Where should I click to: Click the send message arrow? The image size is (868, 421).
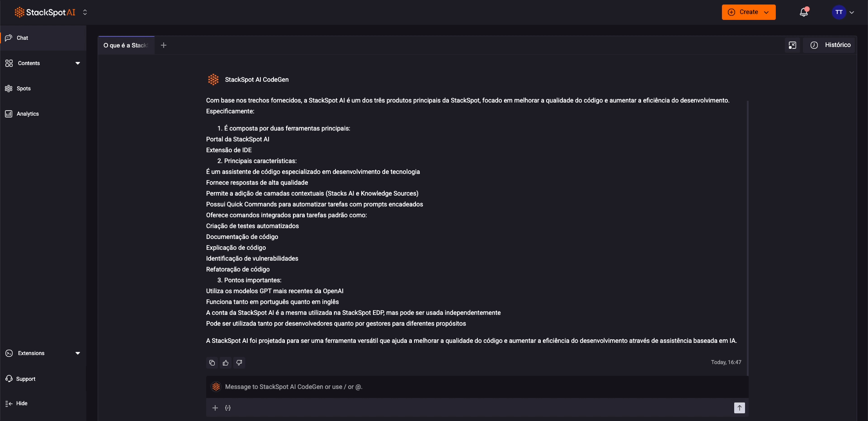coord(739,408)
